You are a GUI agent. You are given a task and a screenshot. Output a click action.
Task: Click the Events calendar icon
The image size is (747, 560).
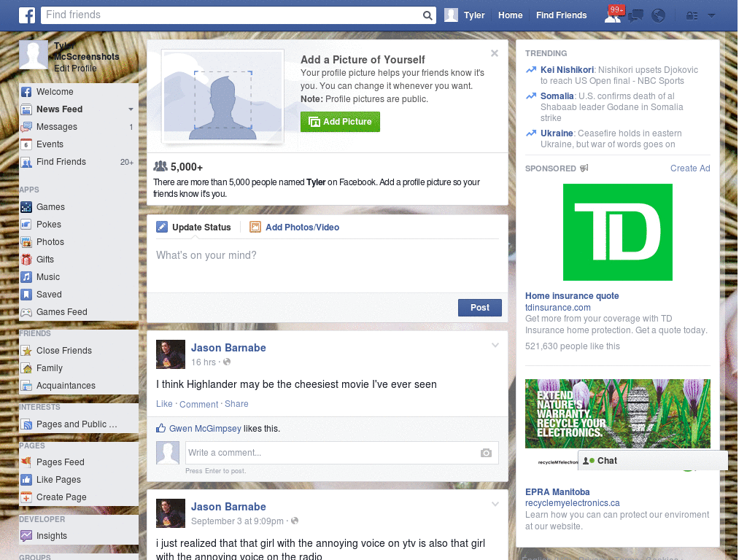tap(26, 144)
